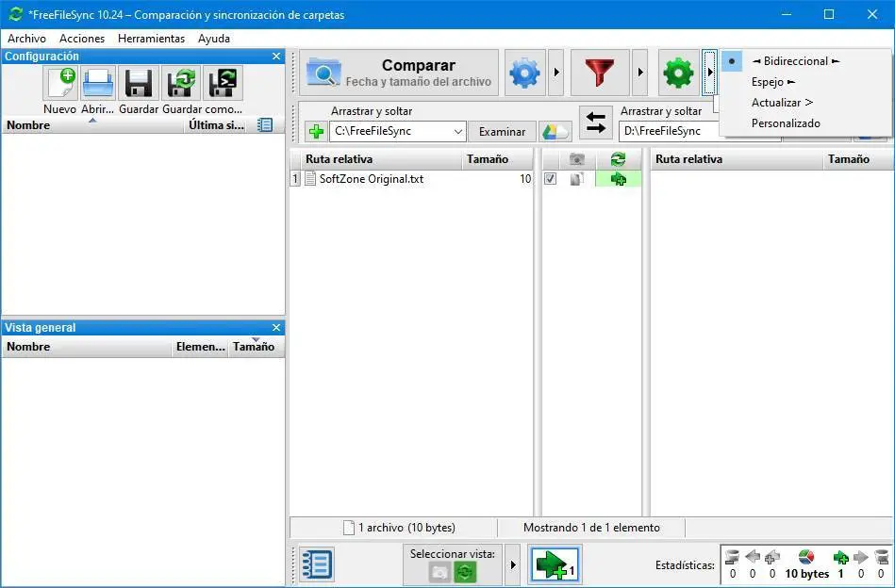Click right pane Ruta relativa header
This screenshot has width=895, height=588.
tap(737, 159)
